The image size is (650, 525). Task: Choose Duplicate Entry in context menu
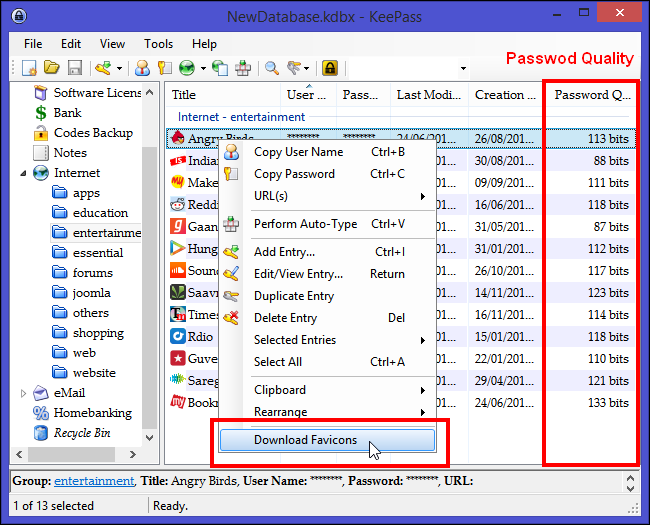point(327,296)
